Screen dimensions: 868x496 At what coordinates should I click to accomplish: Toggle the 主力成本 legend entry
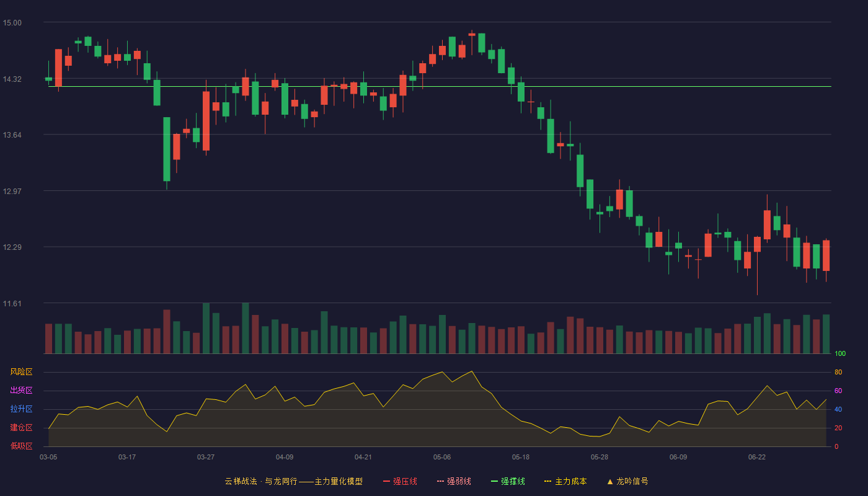tap(565, 481)
